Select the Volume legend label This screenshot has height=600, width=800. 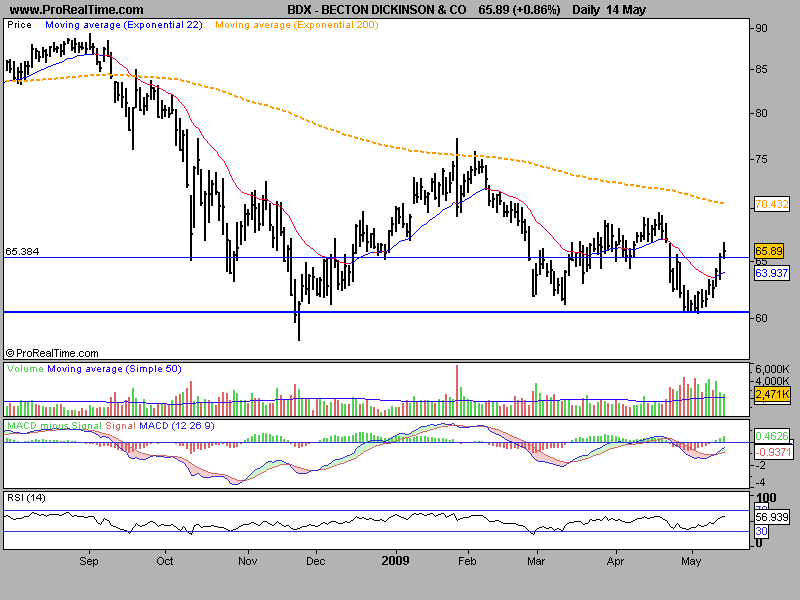pos(25,369)
